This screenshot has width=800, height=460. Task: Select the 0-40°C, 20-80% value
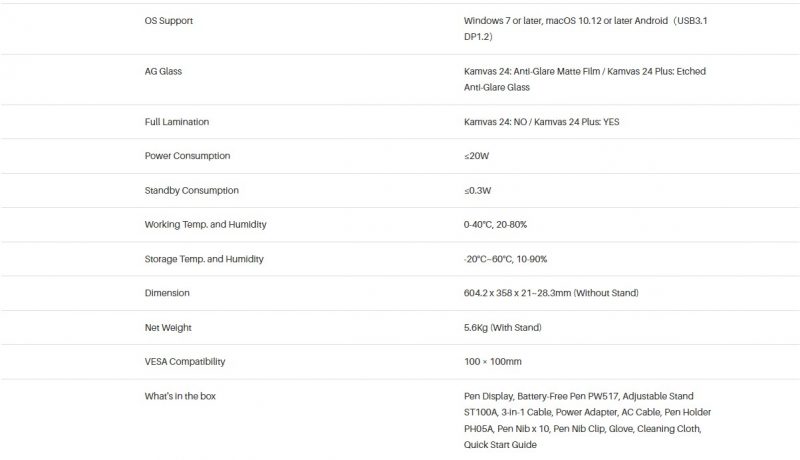pyautogui.click(x=495, y=224)
